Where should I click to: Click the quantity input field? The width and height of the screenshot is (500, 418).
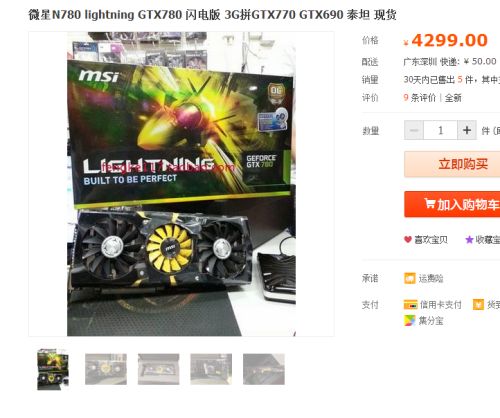(440, 130)
